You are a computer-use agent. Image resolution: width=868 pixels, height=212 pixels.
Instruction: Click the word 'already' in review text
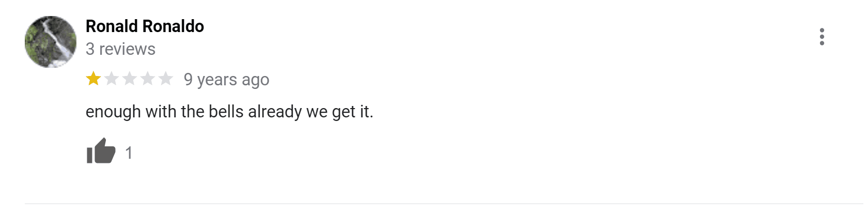[275, 112]
